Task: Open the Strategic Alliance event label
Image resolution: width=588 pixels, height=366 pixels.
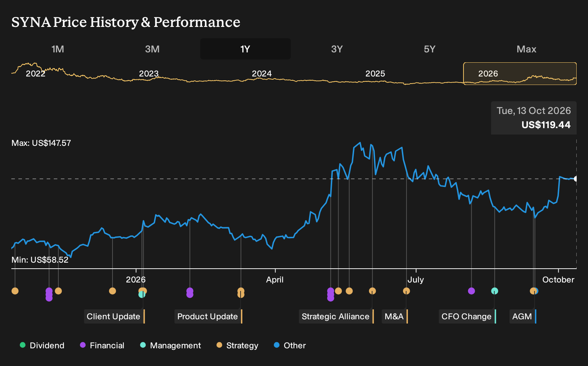Action: 336,316
